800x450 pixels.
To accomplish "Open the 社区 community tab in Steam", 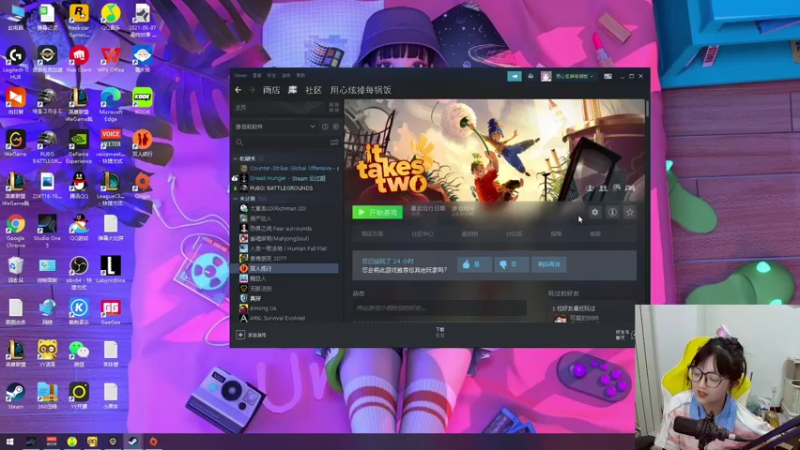I will [x=313, y=90].
